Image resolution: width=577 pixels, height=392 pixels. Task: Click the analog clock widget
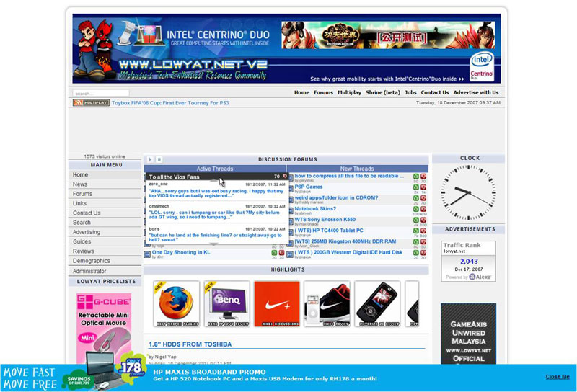468,192
